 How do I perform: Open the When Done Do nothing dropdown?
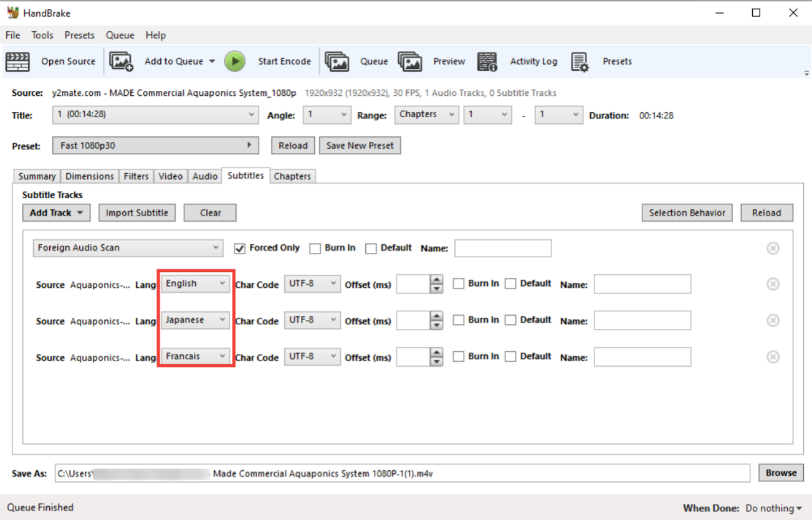tap(774, 508)
